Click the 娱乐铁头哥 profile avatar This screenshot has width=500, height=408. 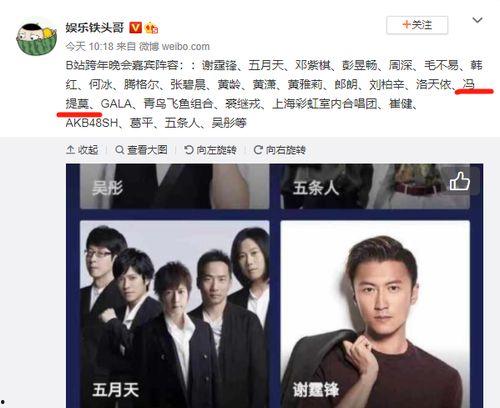point(37,39)
